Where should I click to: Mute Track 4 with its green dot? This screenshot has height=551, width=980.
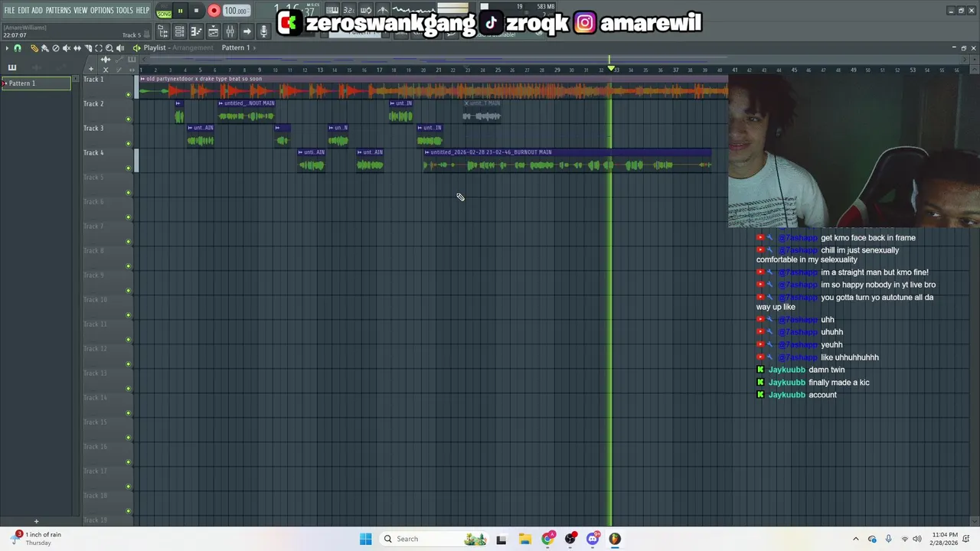coord(129,168)
